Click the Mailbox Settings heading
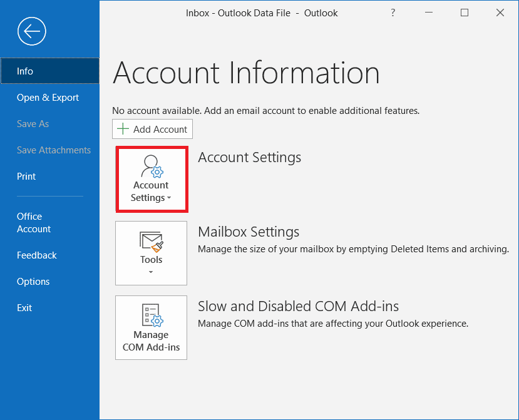 tap(249, 232)
